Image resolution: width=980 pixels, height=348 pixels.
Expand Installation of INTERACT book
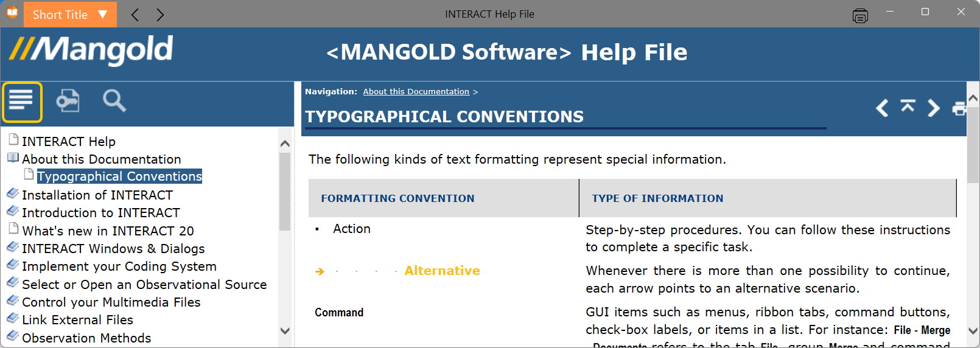(x=13, y=194)
